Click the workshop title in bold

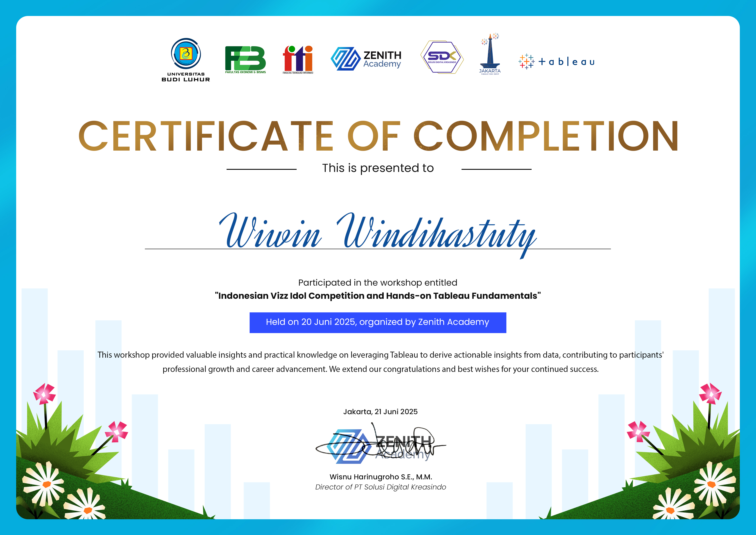[378, 296]
